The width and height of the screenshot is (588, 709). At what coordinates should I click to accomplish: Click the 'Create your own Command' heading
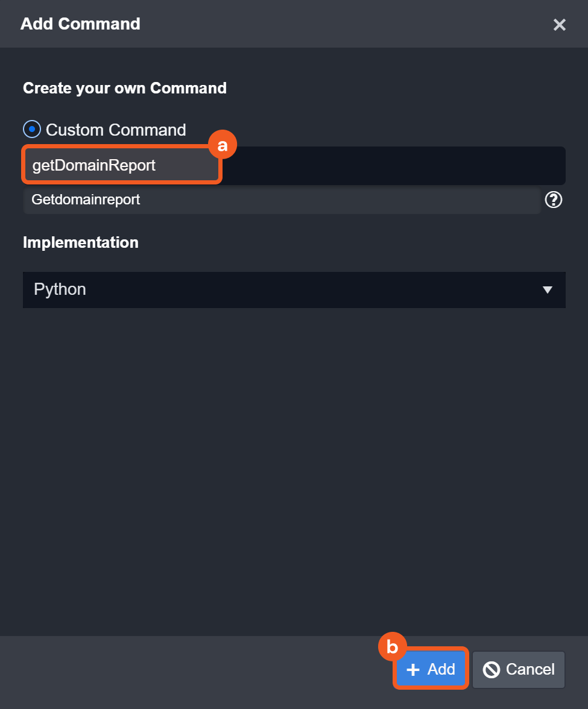click(x=125, y=88)
